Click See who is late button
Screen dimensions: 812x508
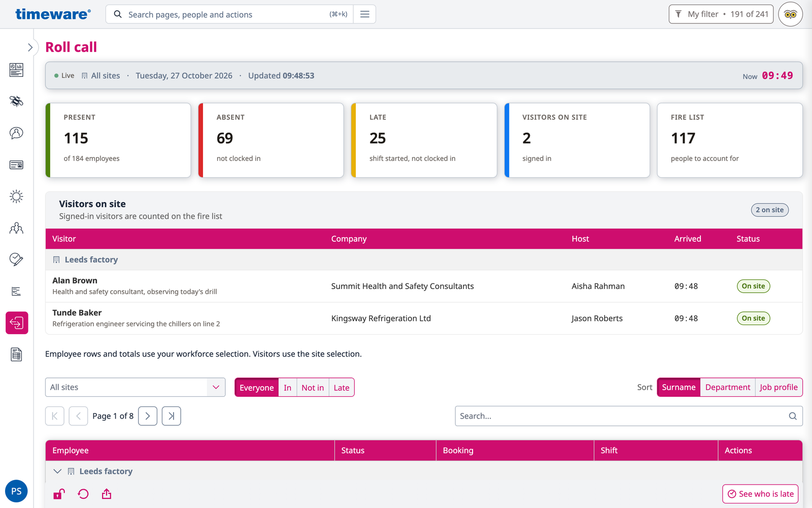[x=760, y=494]
